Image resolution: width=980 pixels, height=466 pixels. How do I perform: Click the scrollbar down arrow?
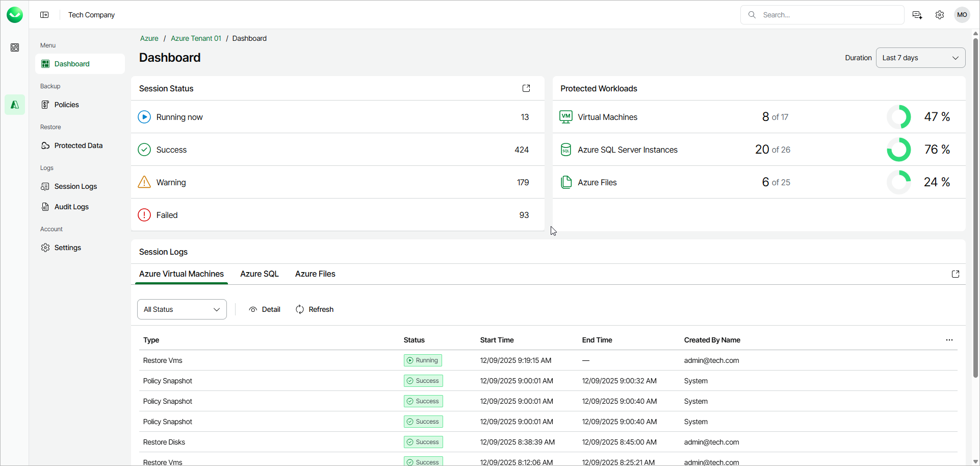[x=975, y=461]
